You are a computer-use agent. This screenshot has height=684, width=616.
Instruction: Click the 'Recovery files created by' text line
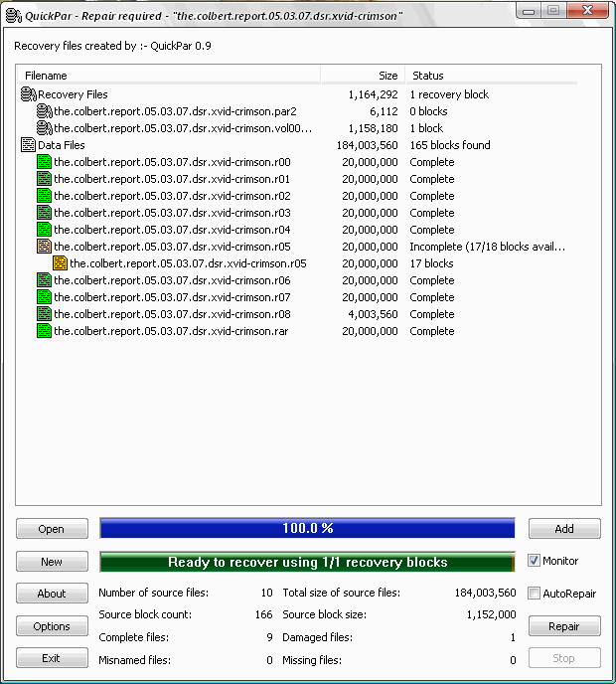coord(112,46)
